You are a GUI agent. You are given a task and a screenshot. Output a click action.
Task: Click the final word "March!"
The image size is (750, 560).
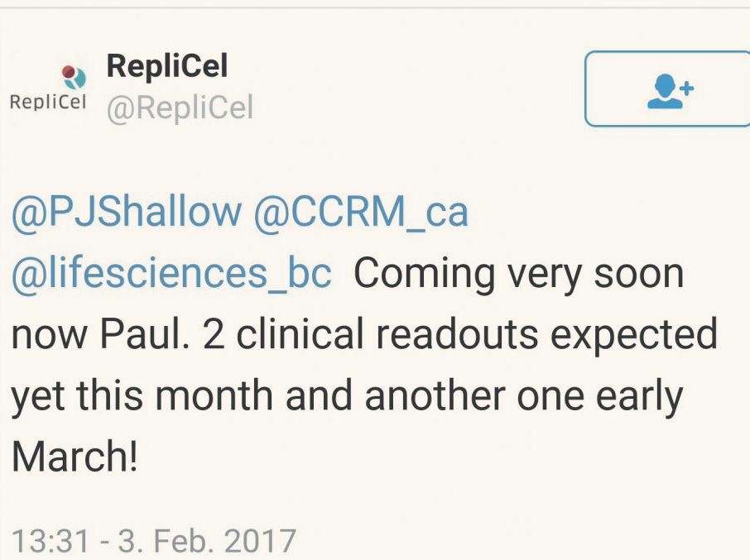[x=75, y=457]
